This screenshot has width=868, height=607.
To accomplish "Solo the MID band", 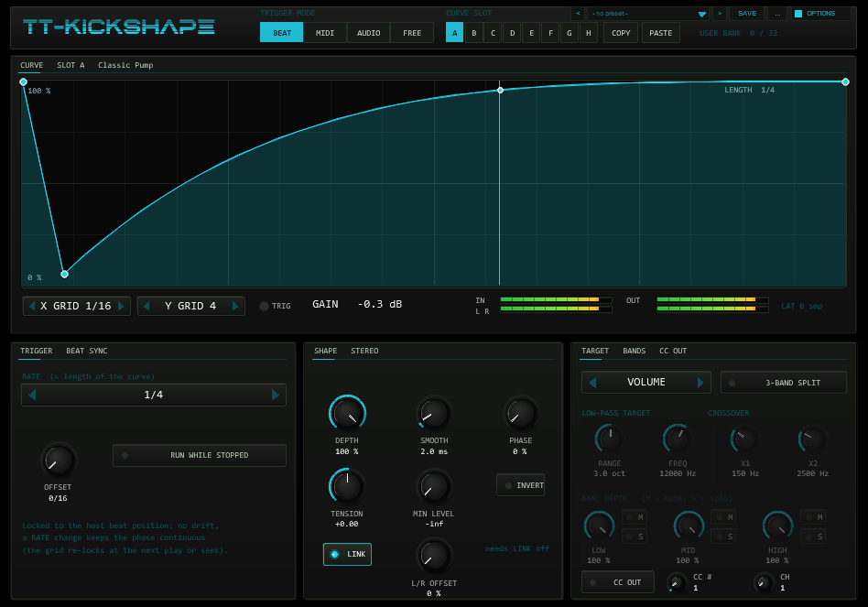I will pos(724,537).
